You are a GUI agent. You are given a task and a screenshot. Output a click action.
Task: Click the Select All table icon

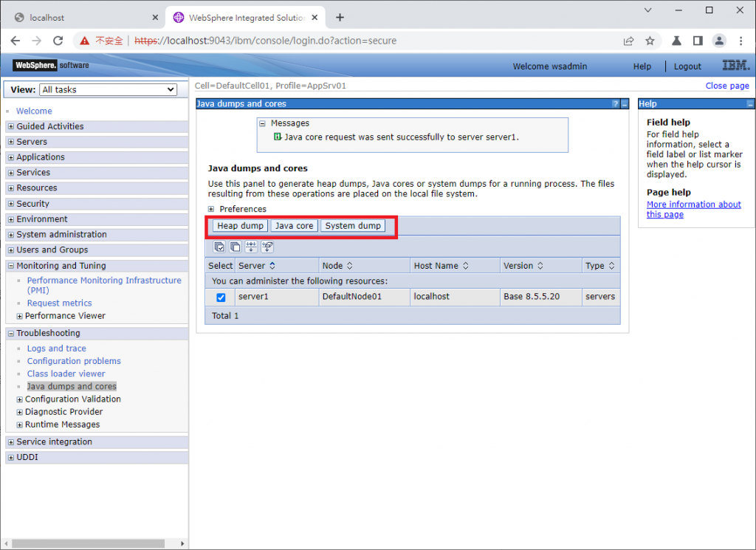(x=219, y=247)
